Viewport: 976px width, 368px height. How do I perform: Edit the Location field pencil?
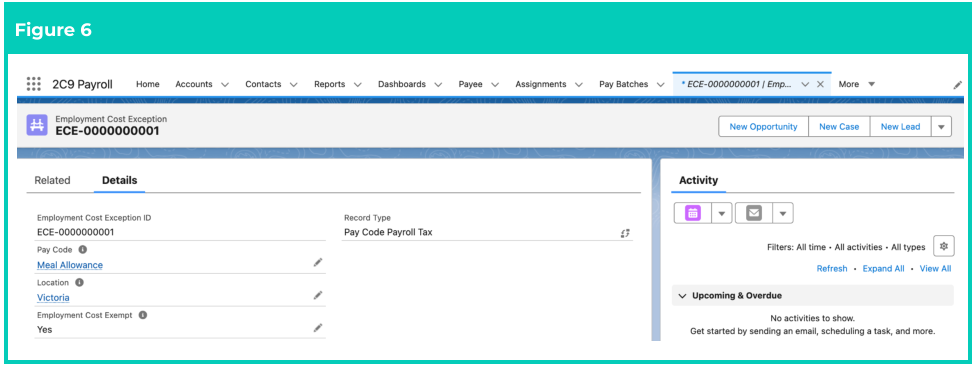[x=318, y=295]
